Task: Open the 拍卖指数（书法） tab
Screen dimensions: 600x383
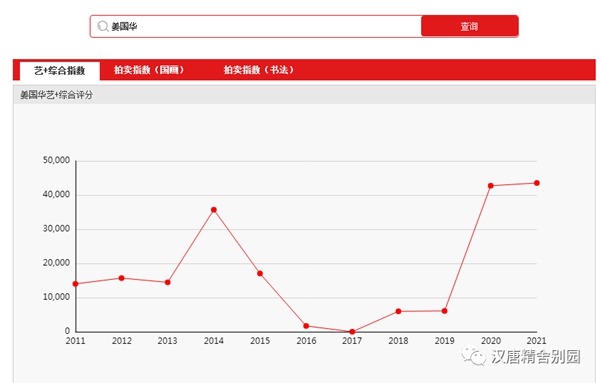Action: tap(259, 70)
